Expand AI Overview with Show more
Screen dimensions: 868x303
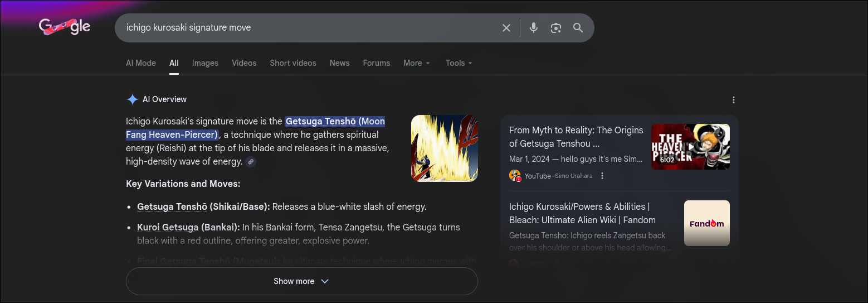tap(301, 281)
